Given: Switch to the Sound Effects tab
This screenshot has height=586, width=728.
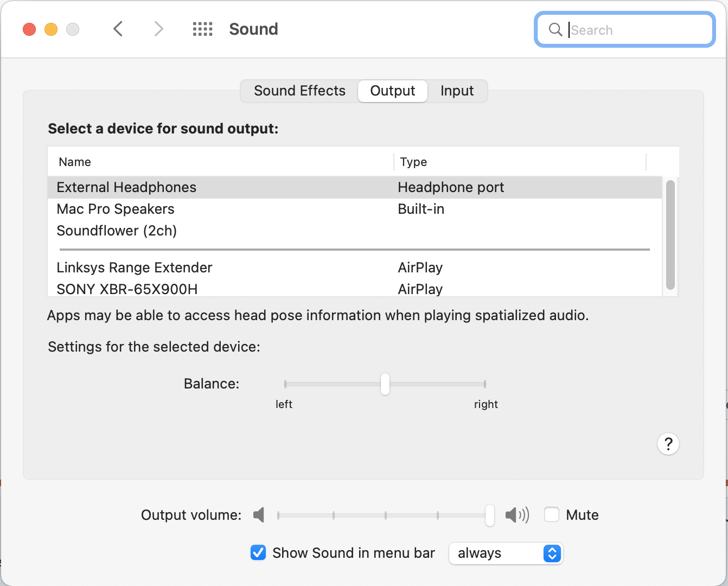Looking at the screenshot, I should 299,91.
